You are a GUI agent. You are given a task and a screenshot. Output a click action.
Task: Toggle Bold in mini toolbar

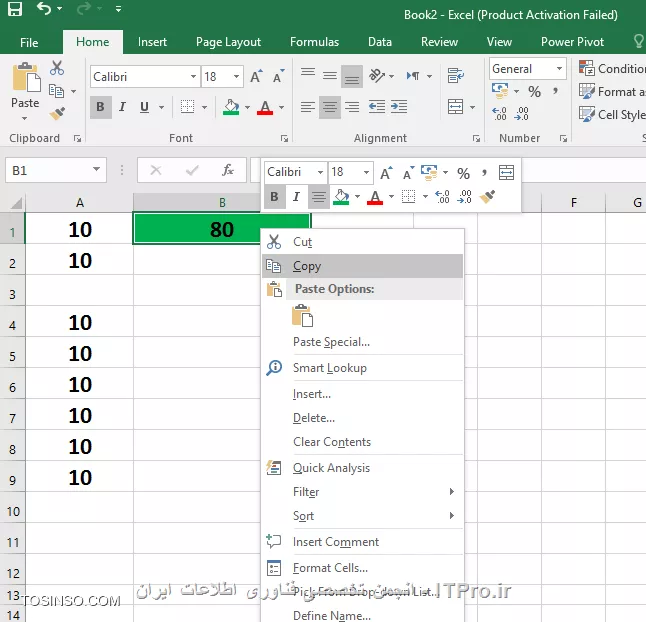point(274,197)
